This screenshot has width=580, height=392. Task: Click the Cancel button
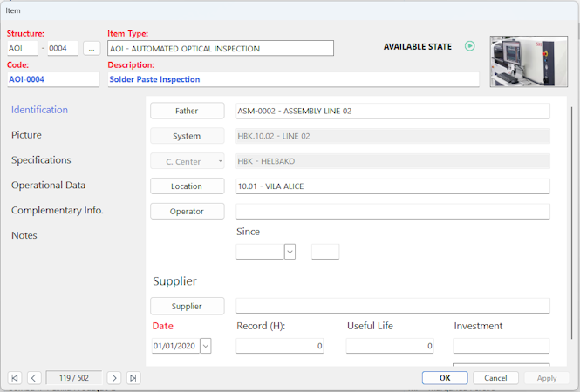tap(495, 378)
